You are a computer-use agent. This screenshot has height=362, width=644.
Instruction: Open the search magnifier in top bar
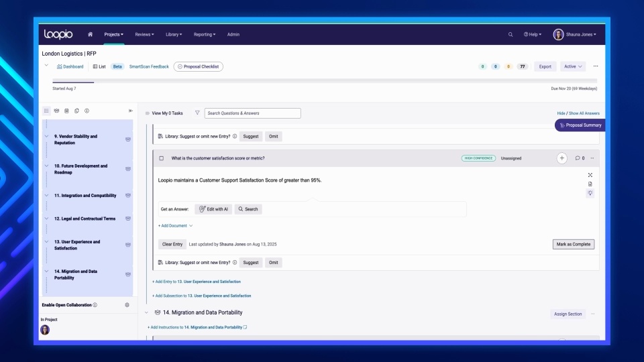pyautogui.click(x=511, y=34)
